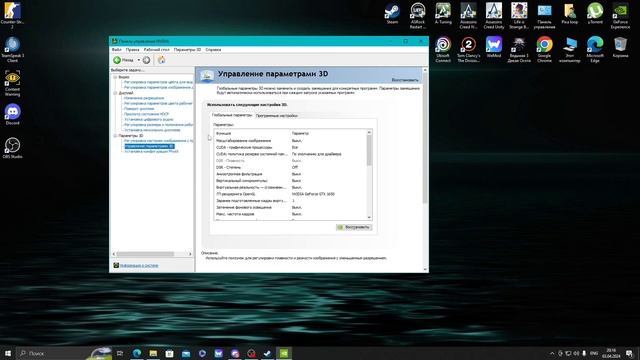
Task: Click the main panel vertical scrollbar thumb
Action: tap(425, 138)
